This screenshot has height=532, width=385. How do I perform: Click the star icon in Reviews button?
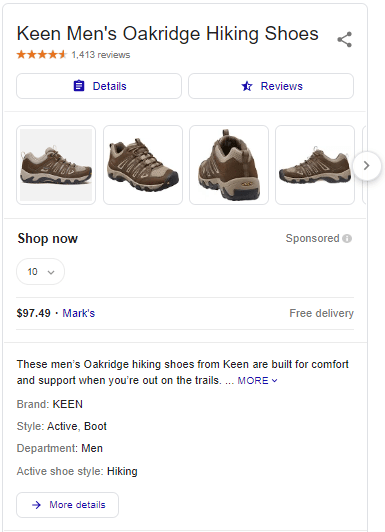click(x=247, y=86)
